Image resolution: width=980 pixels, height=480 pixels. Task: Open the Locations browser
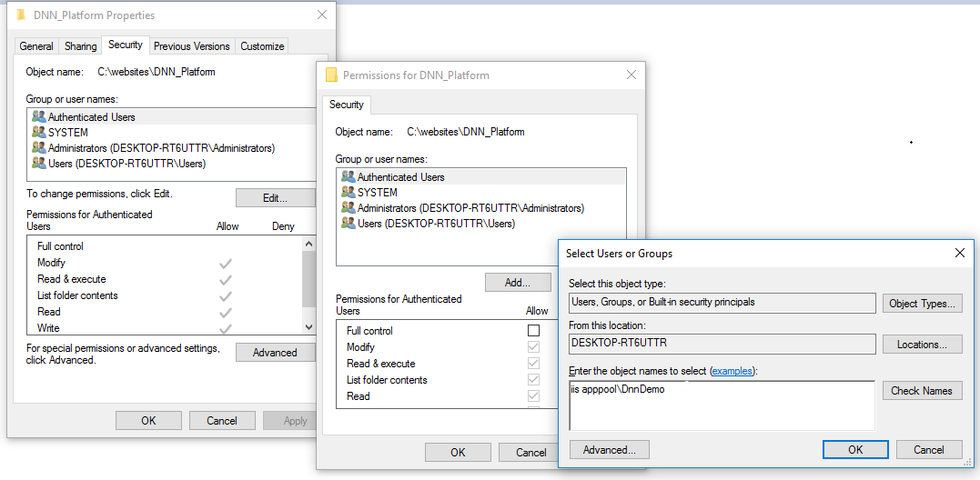click(922, 345)
